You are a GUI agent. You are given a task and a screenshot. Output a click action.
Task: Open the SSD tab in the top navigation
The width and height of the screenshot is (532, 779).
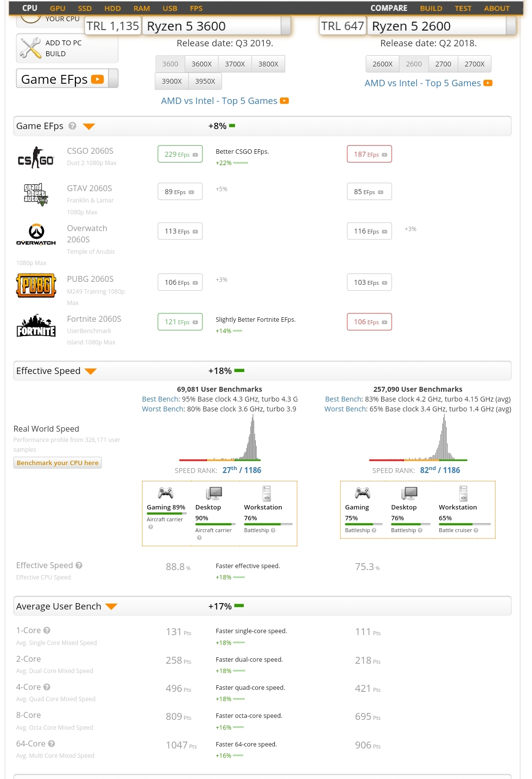85,8
